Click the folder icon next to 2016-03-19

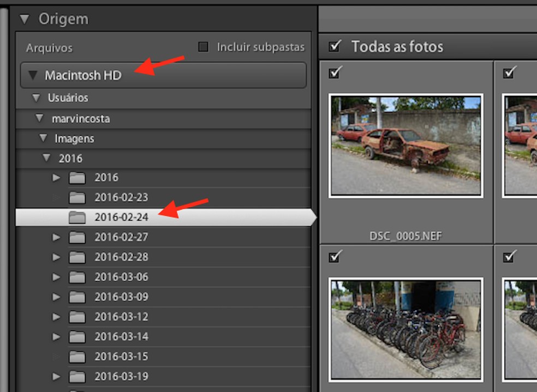(x=77, y=377)
